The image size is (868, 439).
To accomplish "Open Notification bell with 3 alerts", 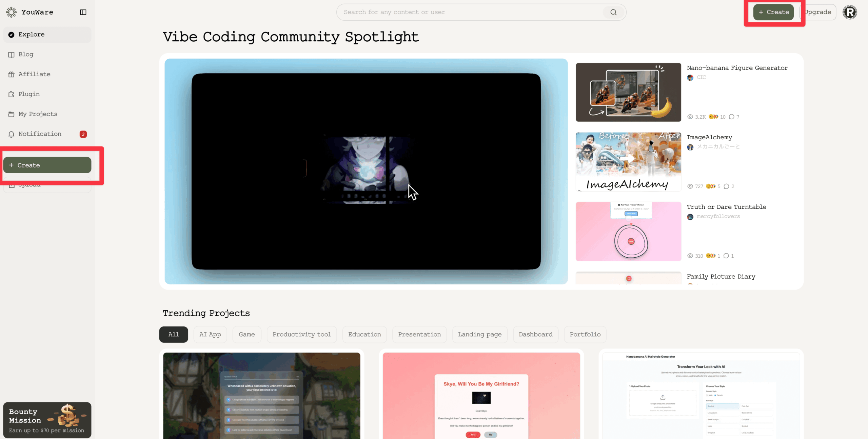I will [40, 134].
